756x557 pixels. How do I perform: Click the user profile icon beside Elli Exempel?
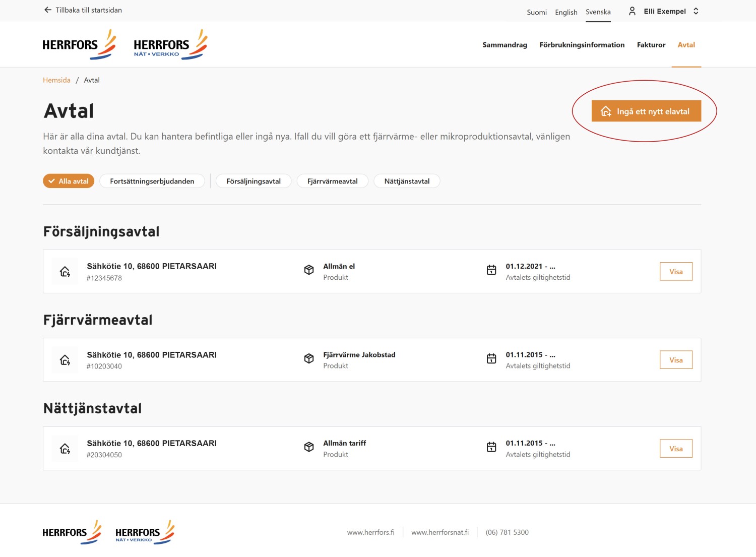coord(632,11)
